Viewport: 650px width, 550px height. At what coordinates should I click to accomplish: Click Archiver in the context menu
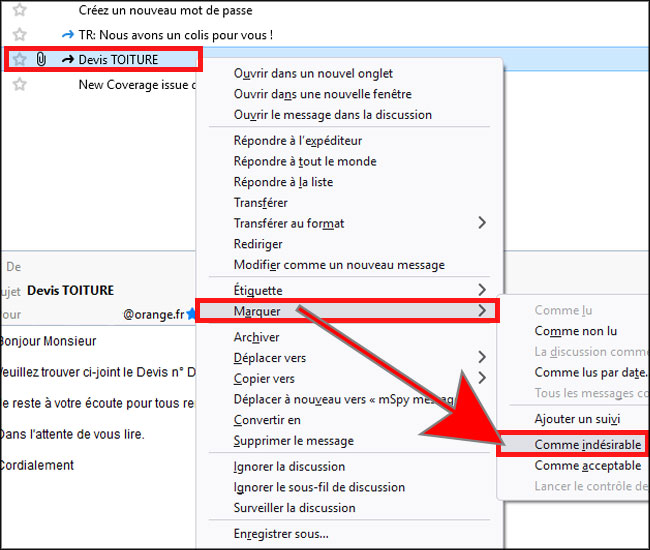(256, 337)
